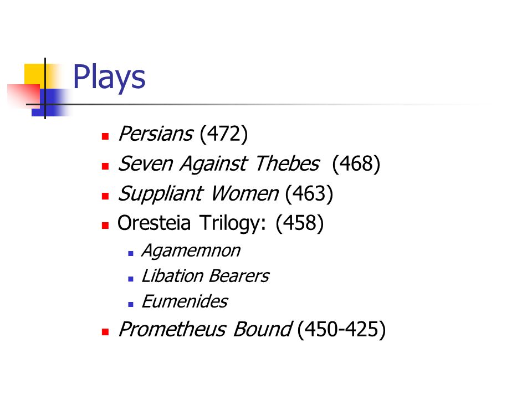
Task: Select the 'Suppliant Women (463)' text
Action: 226,194
